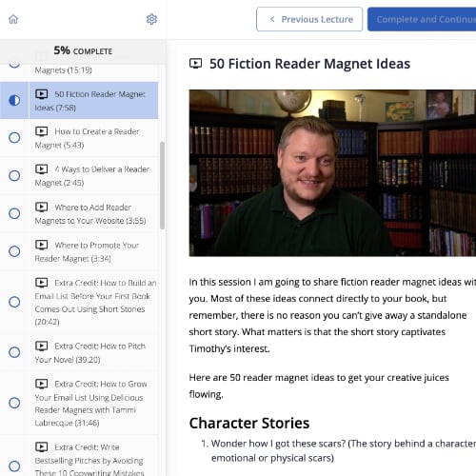The width and height of the screenshot is (476, 476).
Task: Click video icon beside Write Bestselling Pitches
Action: [x=42, y=447]
